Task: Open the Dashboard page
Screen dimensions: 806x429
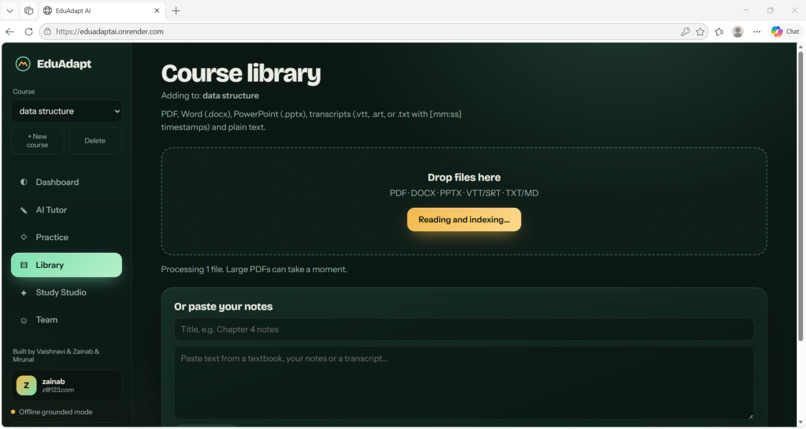Action: (x=66, y=182)
